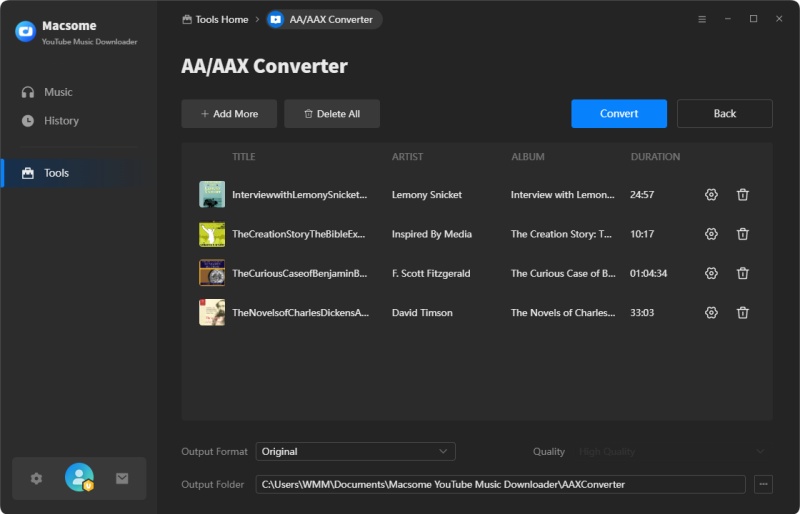Image resolution: width=800 pixels, height=514 pixels.
Task: Expand the Quality dropdown
Action: tap(672, 451)
